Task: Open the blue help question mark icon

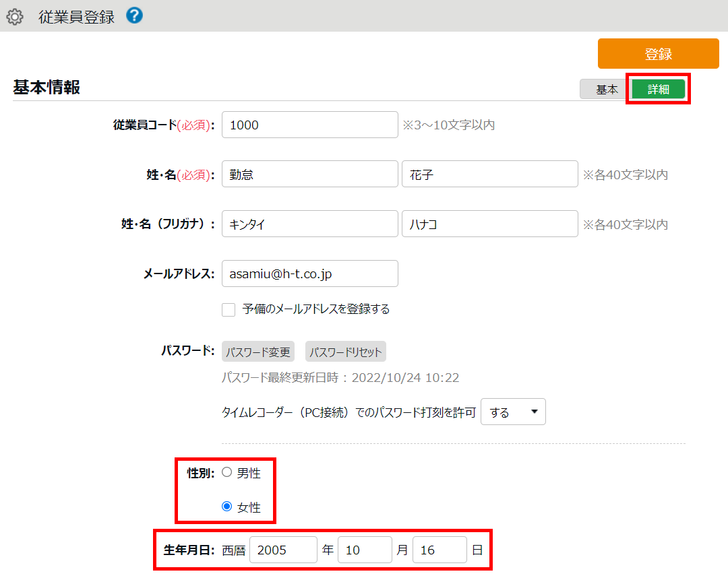Action: click(134, 15)
